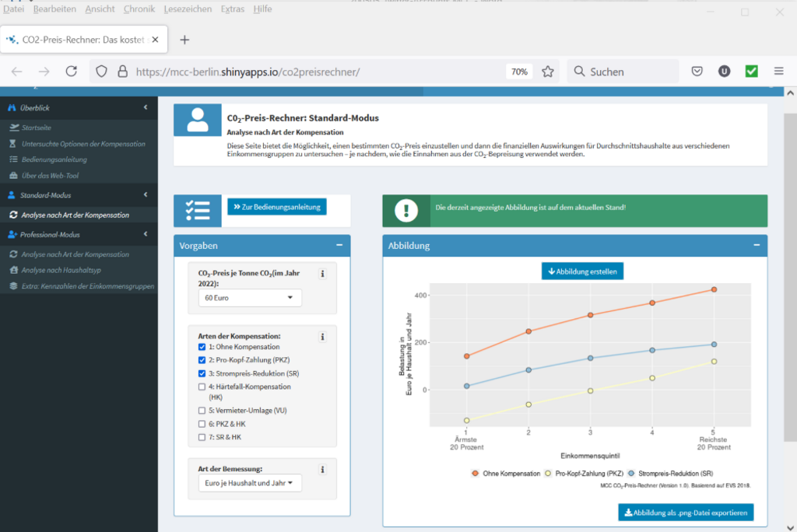797x532 pixels.
Task: Click the hourglass icon for Untersuchte Optionen
Action: (x=13, y=144)
